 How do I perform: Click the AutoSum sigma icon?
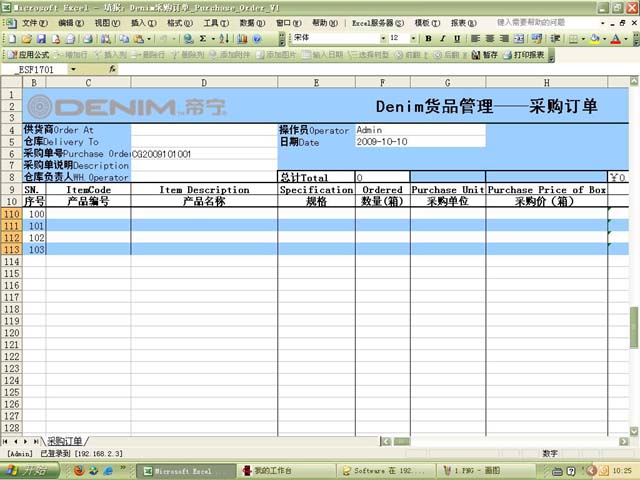point(203,38)
